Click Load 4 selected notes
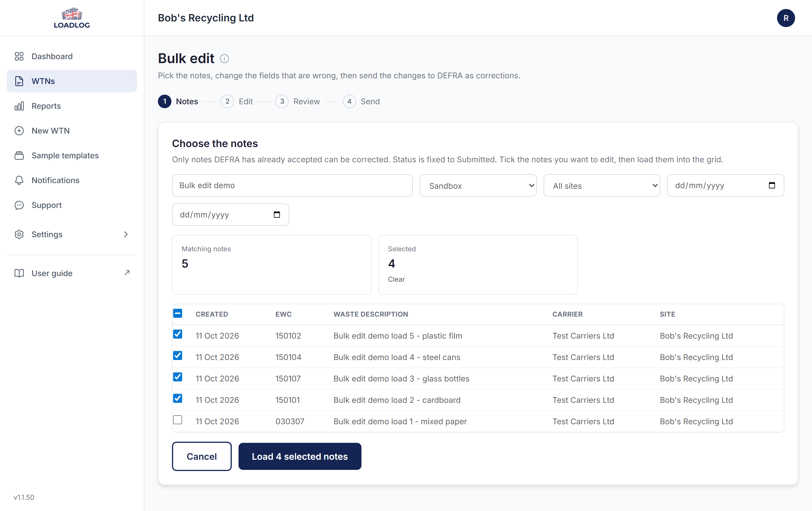Viewport: 812px width, 511px height. (300, 456)
